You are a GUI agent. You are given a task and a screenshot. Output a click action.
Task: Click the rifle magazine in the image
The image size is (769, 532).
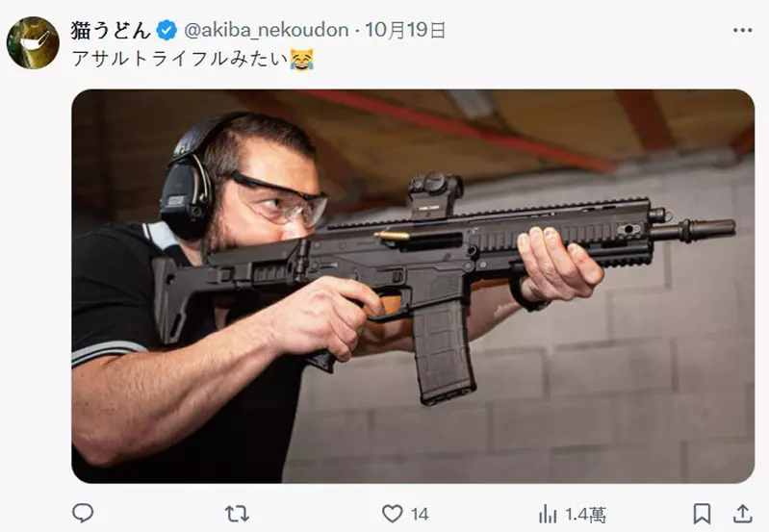pos(444,350)
